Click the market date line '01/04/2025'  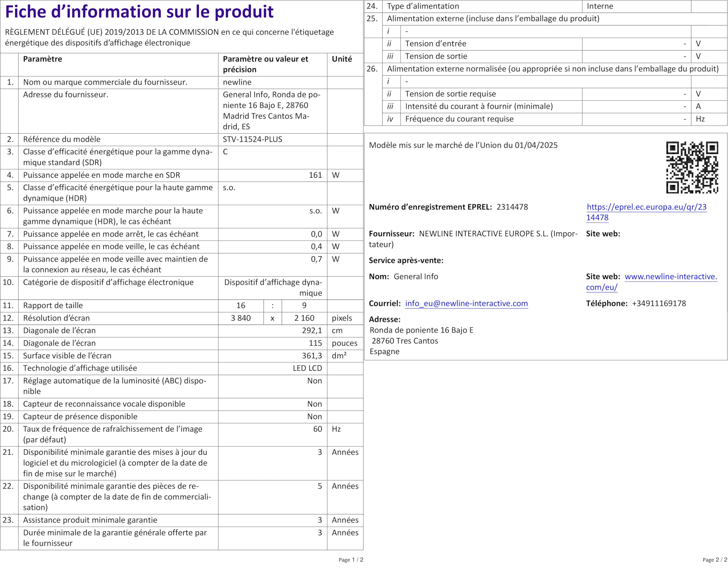[536, 145]
